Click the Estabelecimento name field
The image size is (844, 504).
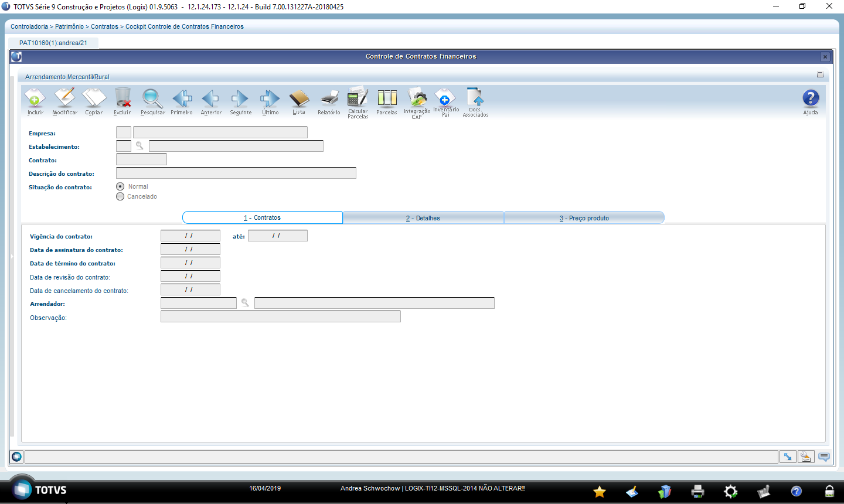[x=236, y=146]
